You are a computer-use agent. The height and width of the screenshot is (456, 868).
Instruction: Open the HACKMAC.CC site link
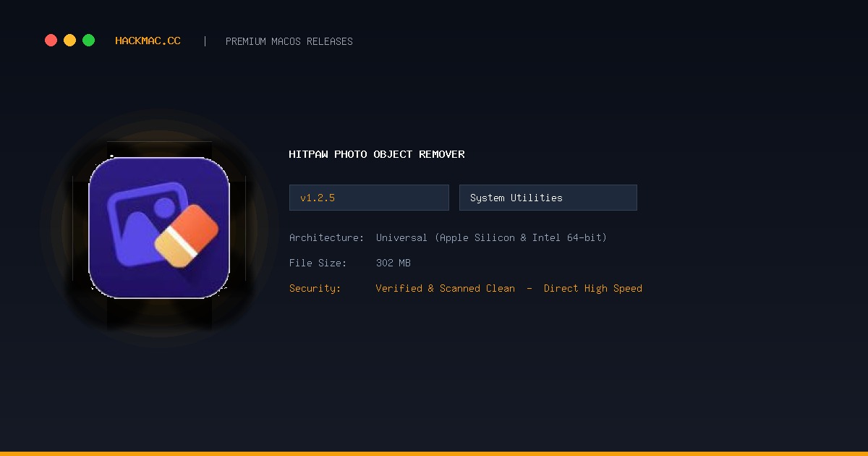click(148, 41)
